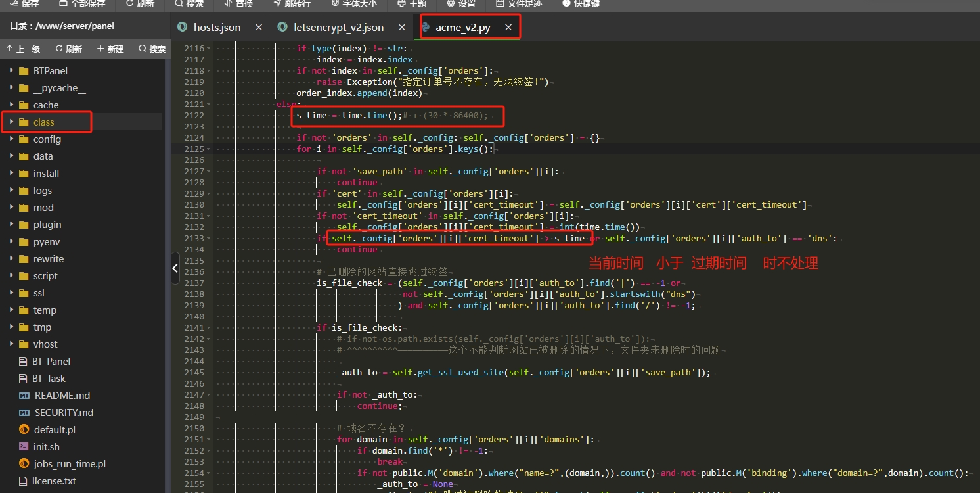Open the temp folder
This screenshot has height=493, width=980.
pos(45,310)
